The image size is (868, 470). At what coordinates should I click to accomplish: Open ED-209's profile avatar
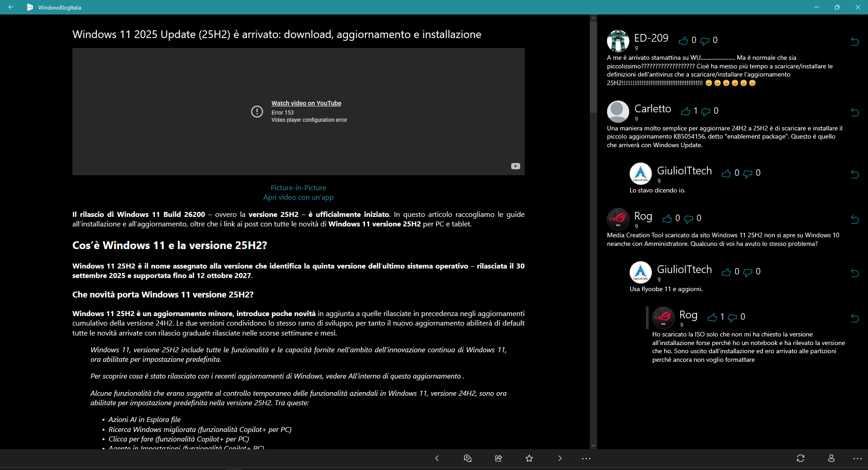pyautogui.click(x=618, y=41)
